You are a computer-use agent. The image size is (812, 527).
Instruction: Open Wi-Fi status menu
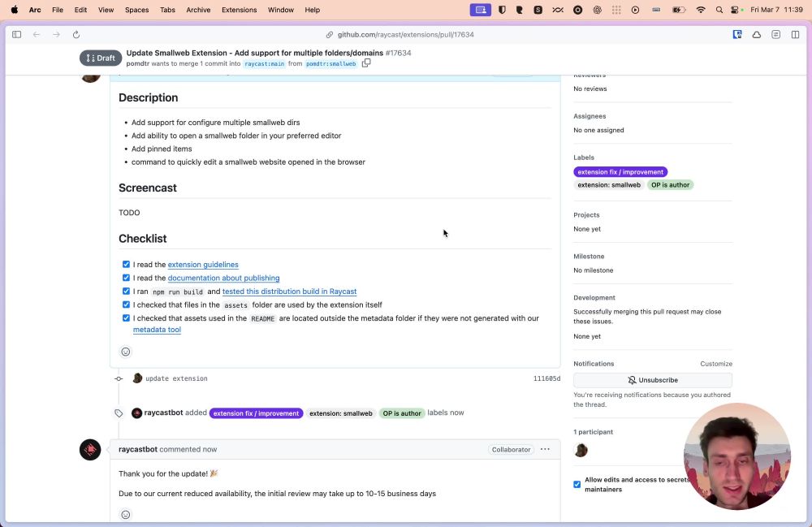coord(701,10)
